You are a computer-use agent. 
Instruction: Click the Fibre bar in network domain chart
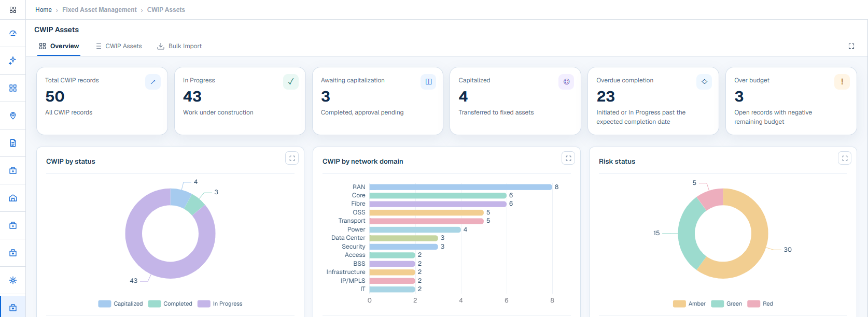438,204
